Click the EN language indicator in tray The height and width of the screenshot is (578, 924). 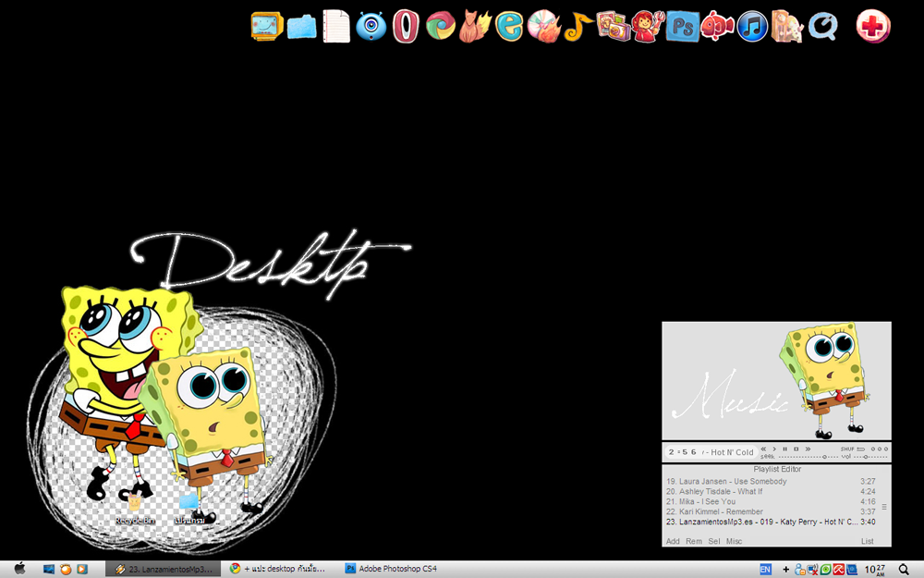(765, 569)
